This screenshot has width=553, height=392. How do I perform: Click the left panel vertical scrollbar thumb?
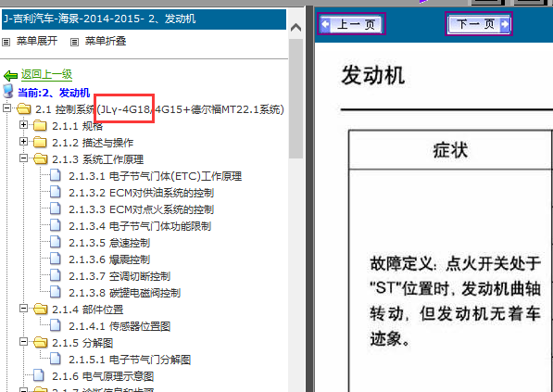click(295, 99)
